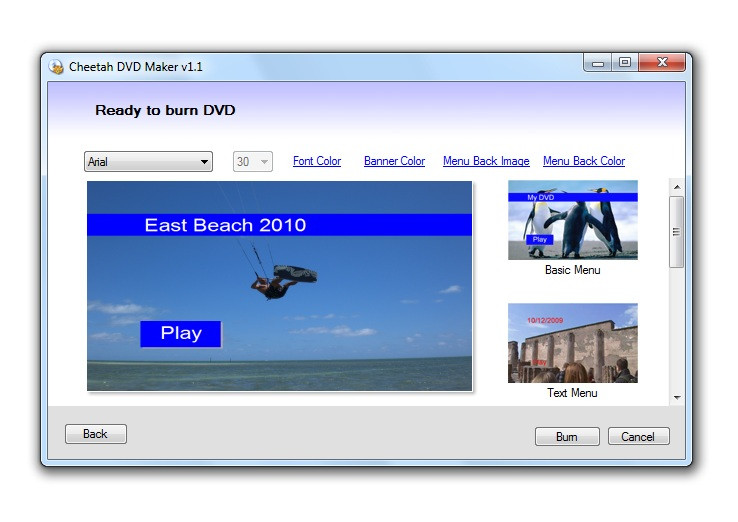Select the Basic Menu penguin thumbnail

coord(573,220)
